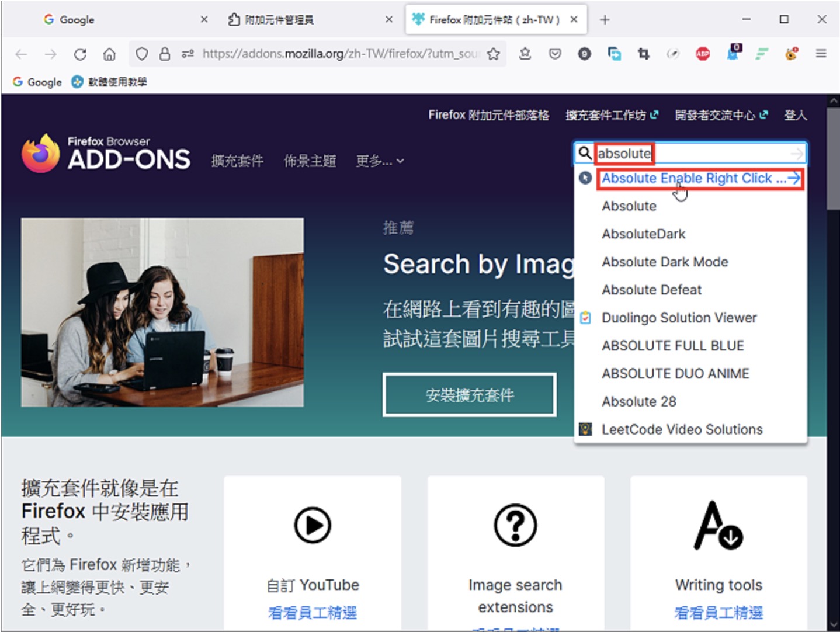Image resolution: width=840 pixels, height=632 pixels.
Task: Select the Firefox 附加元件站 tab
Action: pos(495,19)
